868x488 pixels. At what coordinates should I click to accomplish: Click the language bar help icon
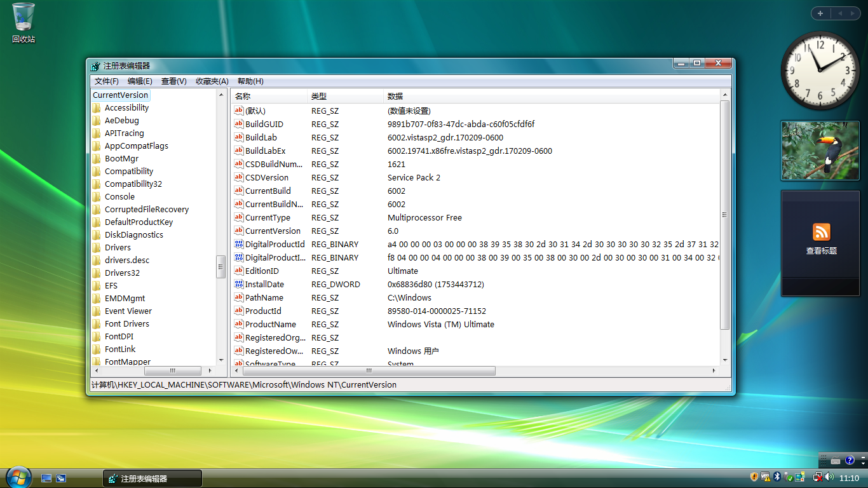click(850, 460)
